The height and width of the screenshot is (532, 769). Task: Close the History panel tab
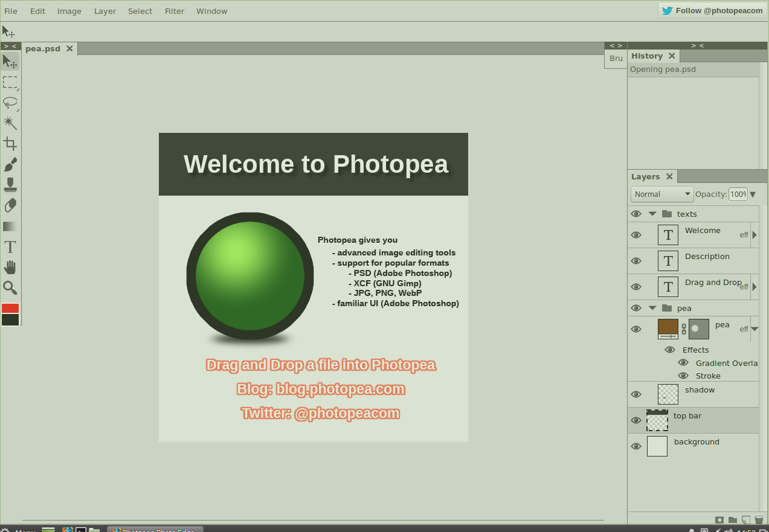point(671,56)
